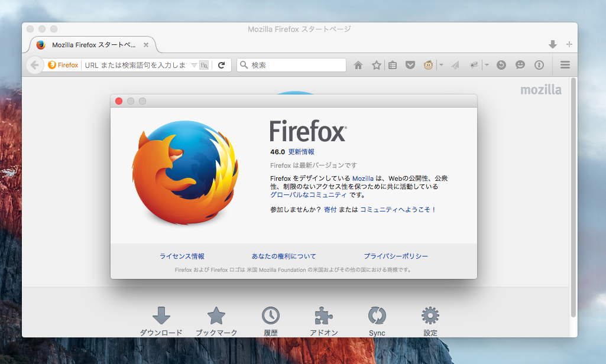Open 設定 settings shortcut

(x=430, y=321)
